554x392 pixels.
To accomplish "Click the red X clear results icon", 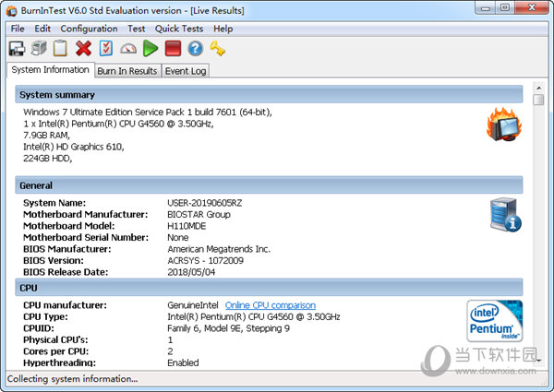I will pos(83,48).
